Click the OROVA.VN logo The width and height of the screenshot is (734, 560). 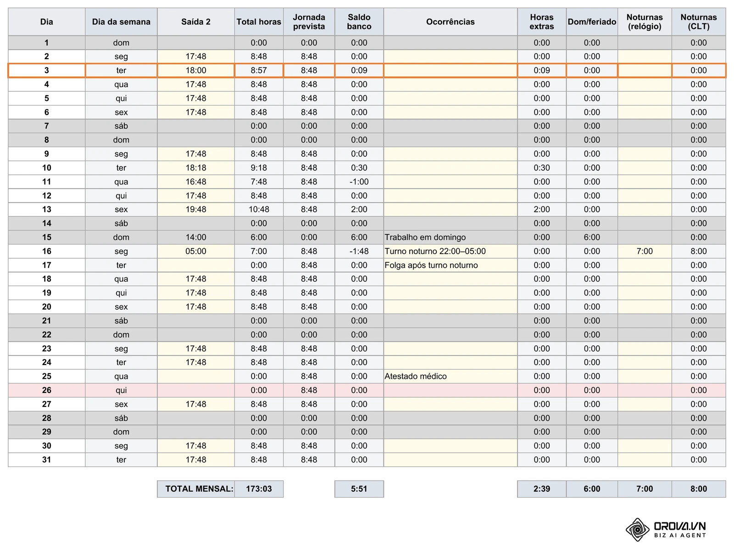(x=666, y=530)
